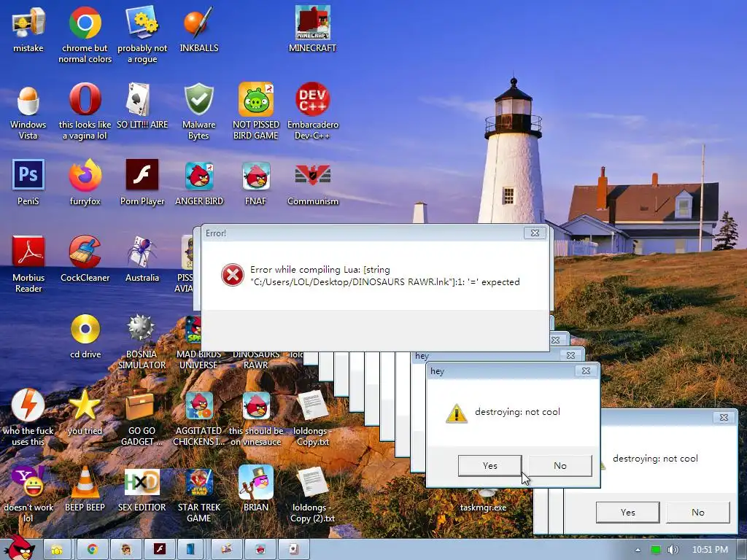Click the red error X icon
Screen dimensions: 747x560
pyautogui.click(x=233, y=275)
